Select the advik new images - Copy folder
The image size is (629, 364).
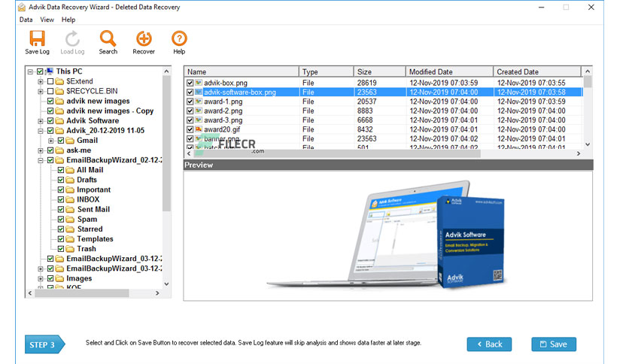click(x=110, y=111)
